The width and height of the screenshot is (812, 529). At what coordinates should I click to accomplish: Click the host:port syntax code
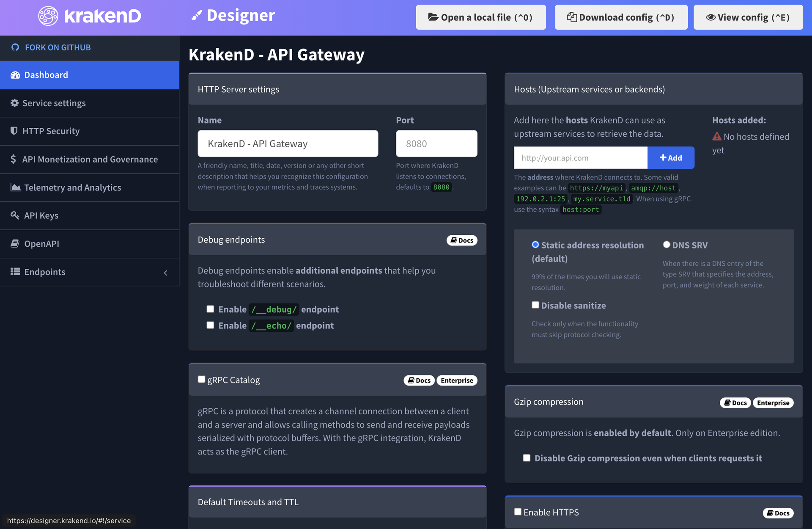[x=581, y=209]
